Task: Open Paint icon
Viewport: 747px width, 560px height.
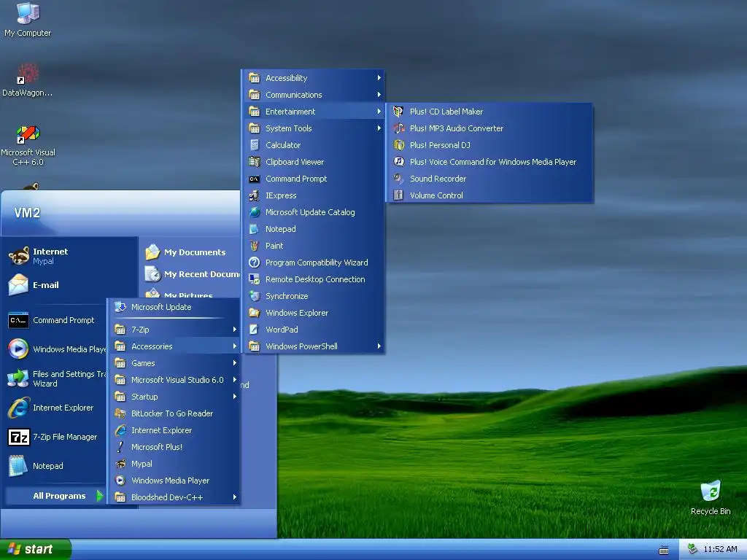Action: click(x=255, y=246)
